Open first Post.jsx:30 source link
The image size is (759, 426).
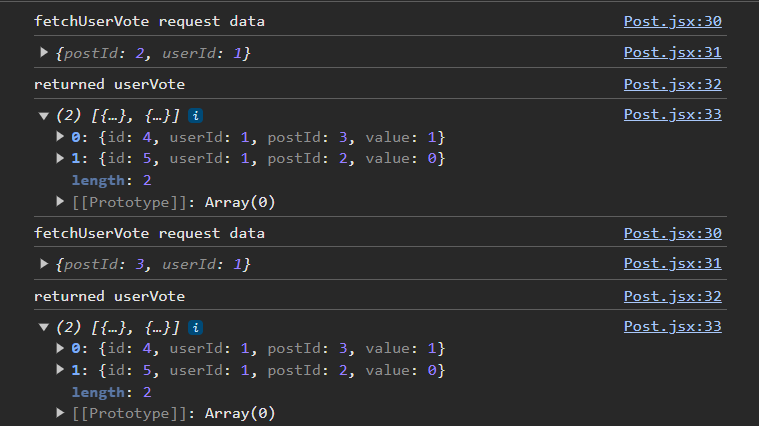click(x=672, y=21)
